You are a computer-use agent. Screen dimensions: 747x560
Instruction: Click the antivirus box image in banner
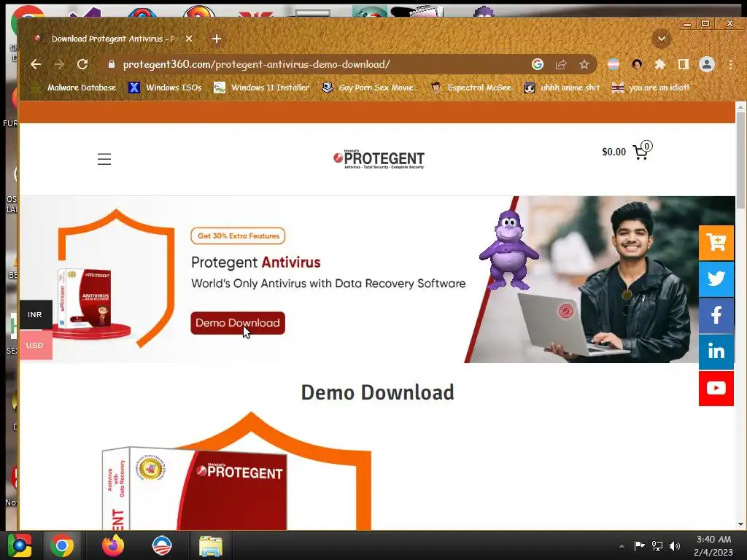[85, 298]
